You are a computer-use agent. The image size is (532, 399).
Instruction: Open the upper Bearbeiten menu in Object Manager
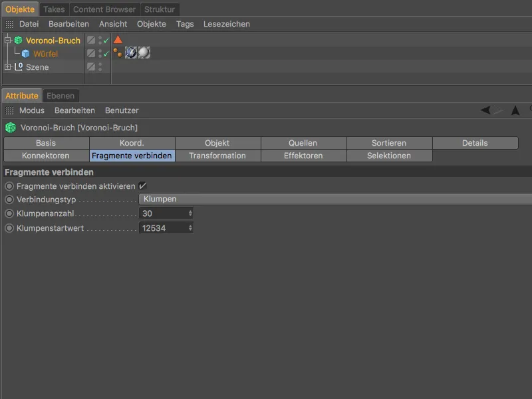pyautogui.click(x=68, y=24)
